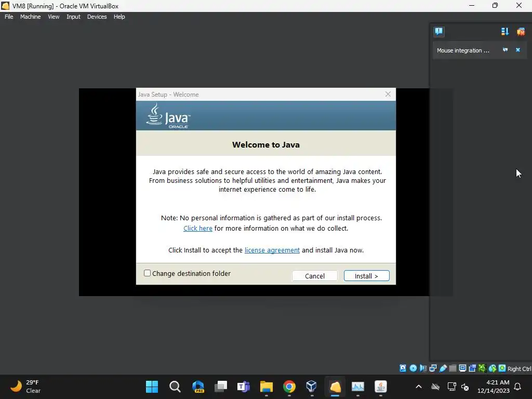The width and height of the screenshot is (532, 399).
Task: Click the keyboard capture arrow indicator
Action: pyautogui.click(x=502, y=368)
